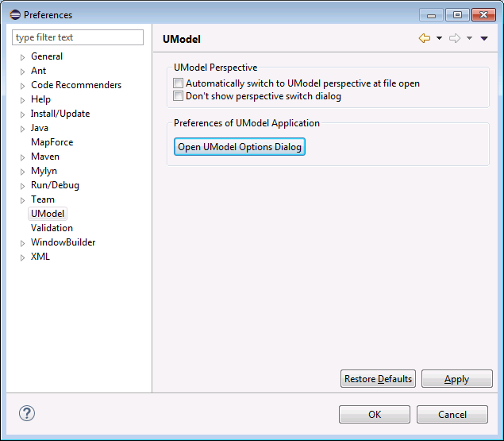Close the Preferences window

coord(483,15)
